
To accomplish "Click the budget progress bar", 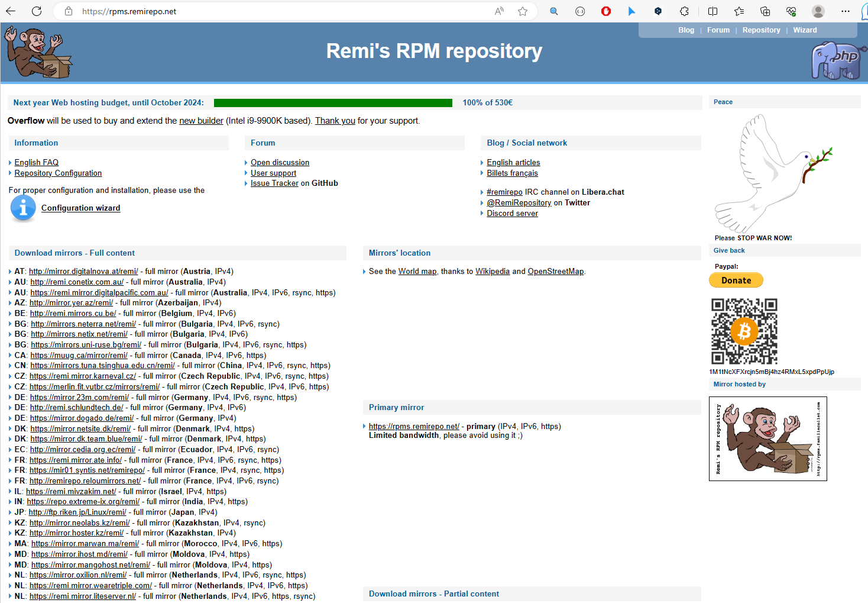I will click(333, 103).
